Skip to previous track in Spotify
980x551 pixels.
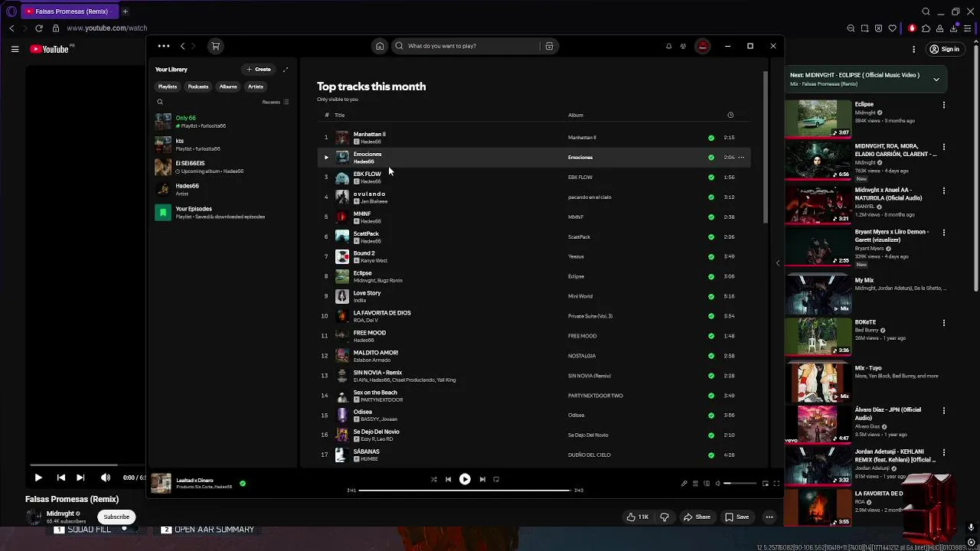[x=448, y=479]
